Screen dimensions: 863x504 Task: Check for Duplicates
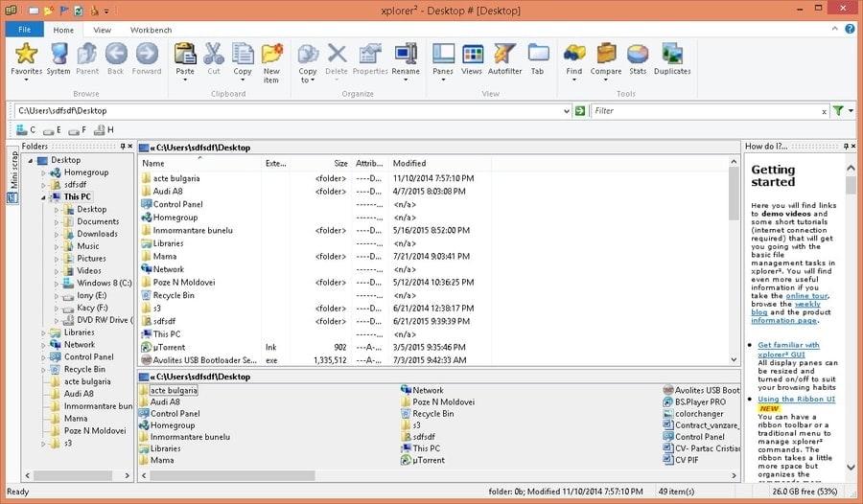(x=672, y=58)
